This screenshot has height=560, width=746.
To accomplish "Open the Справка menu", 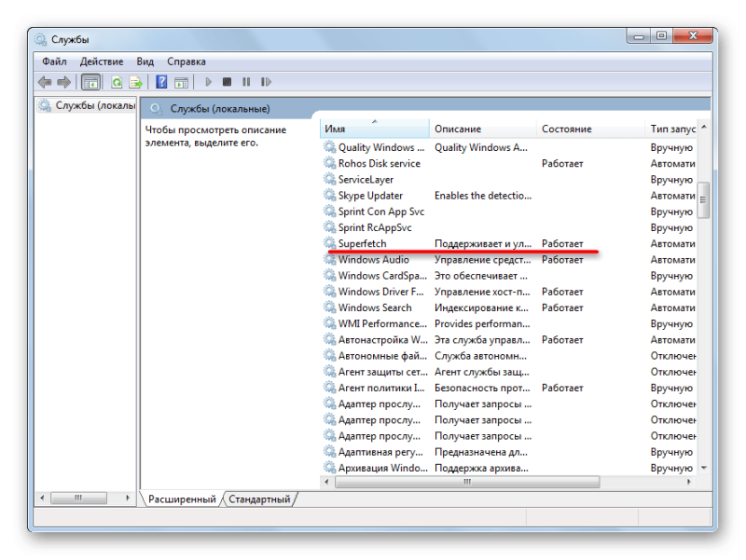I will click(186, 61).
